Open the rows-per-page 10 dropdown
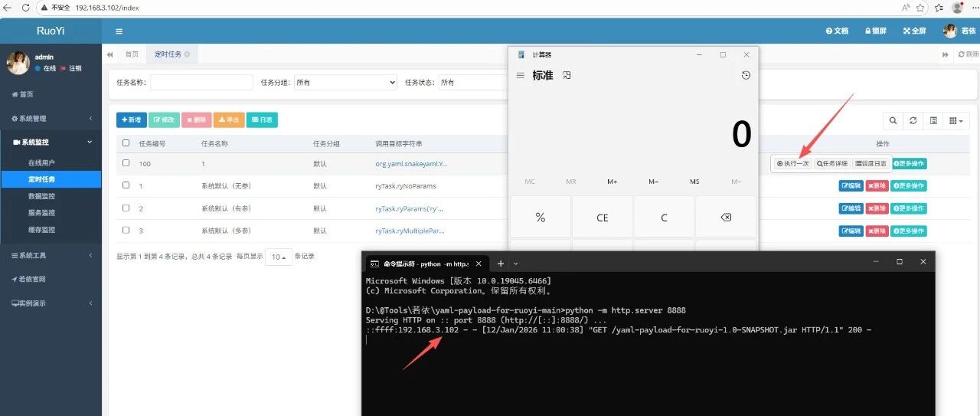 pos(278,257)
